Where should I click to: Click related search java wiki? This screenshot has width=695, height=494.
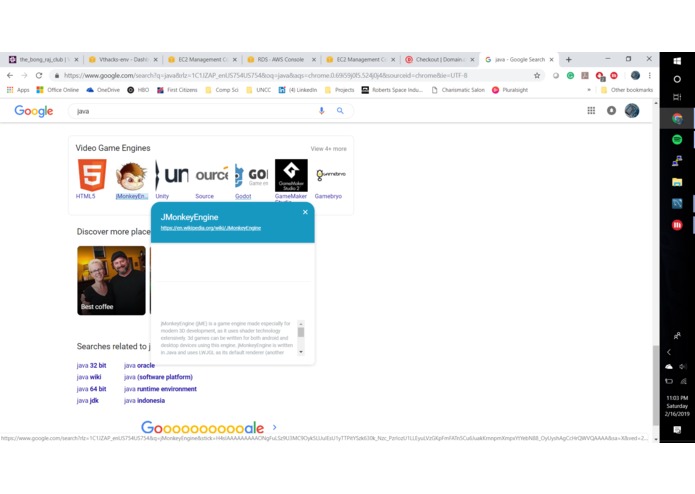[89, 377]
